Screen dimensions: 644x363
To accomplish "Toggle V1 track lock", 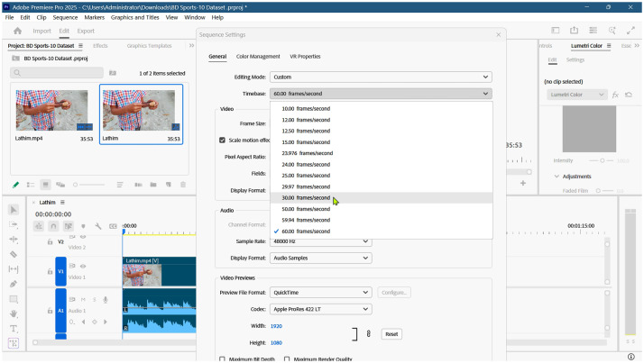I will tap(50, 271).
